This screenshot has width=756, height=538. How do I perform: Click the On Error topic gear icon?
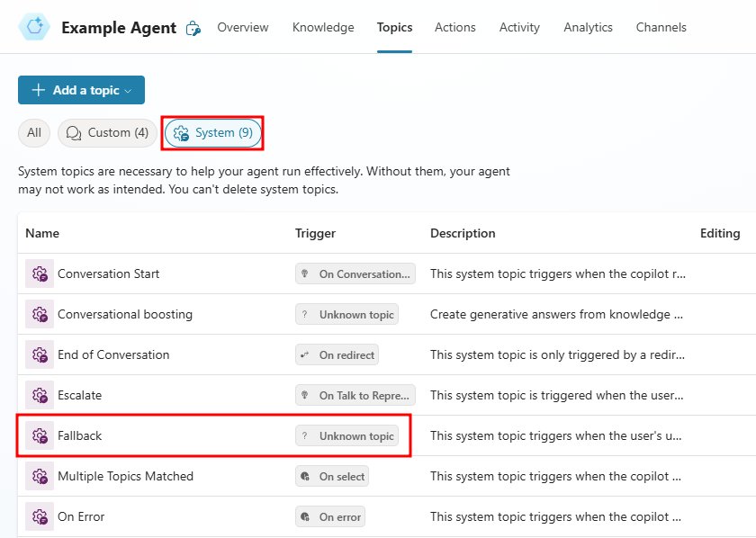click(x=40, y=516)
